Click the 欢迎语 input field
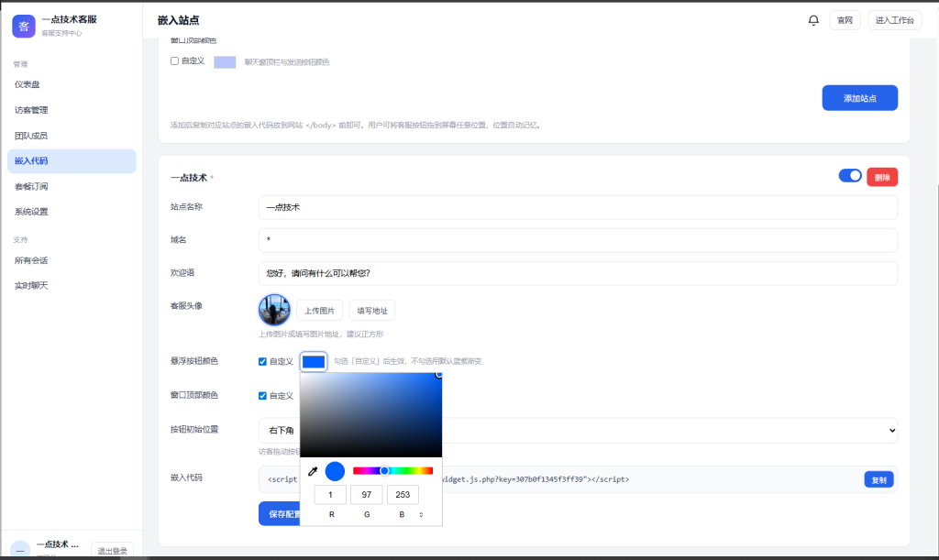Viewport: 939px width, 560px height. pos(578,273)
